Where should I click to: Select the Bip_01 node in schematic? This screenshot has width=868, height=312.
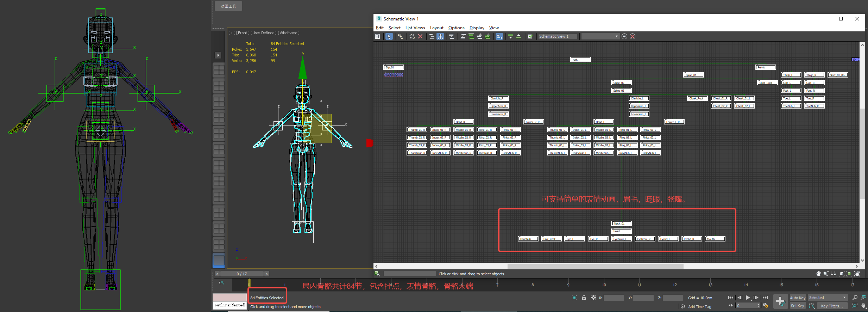click(x=394, y=67)
